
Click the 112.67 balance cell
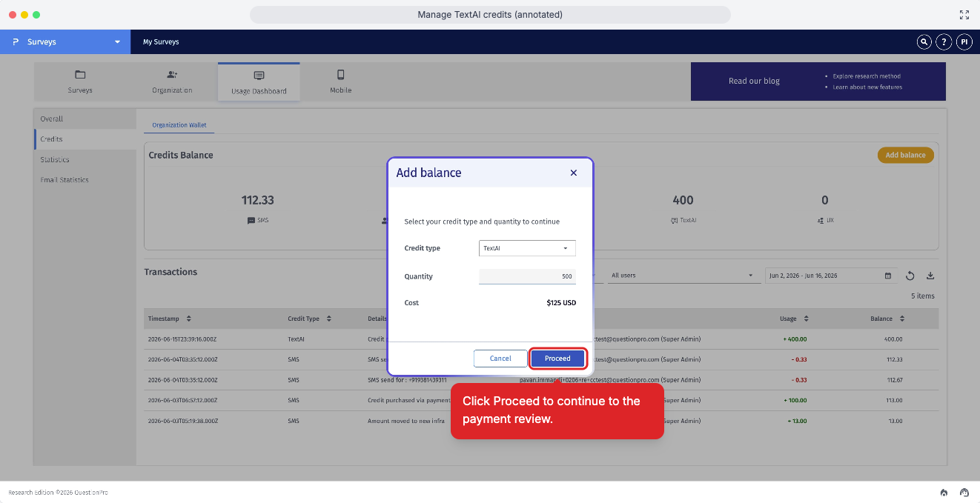coord(893,380)
